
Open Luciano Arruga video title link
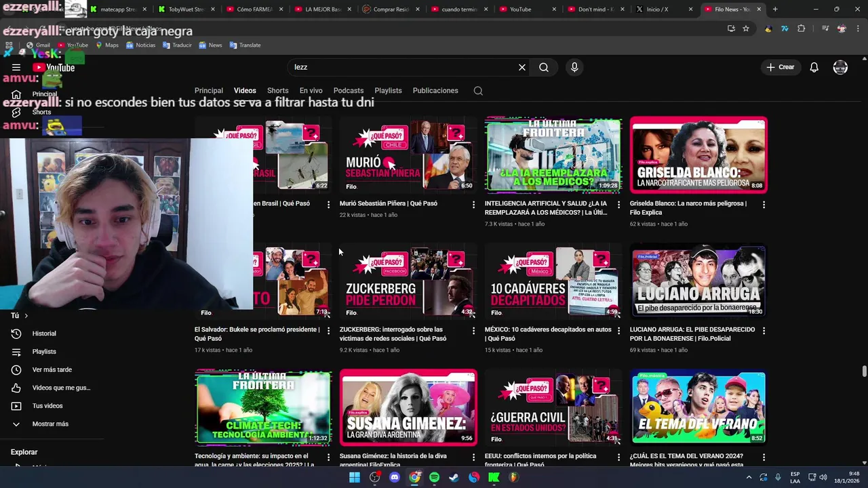pyautogui.click(x=692, y=334)
